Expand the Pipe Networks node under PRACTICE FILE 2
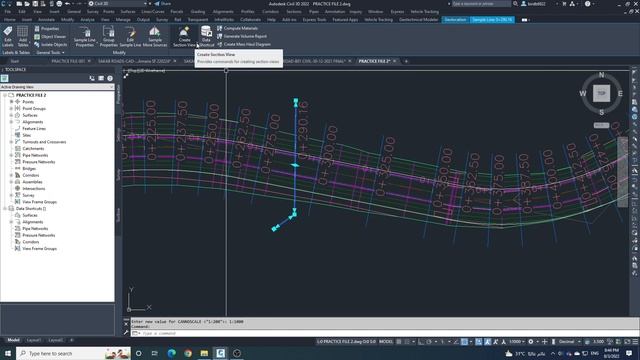Image resolution: width=640 pixels, height=360 pixels. pos(11,155)
